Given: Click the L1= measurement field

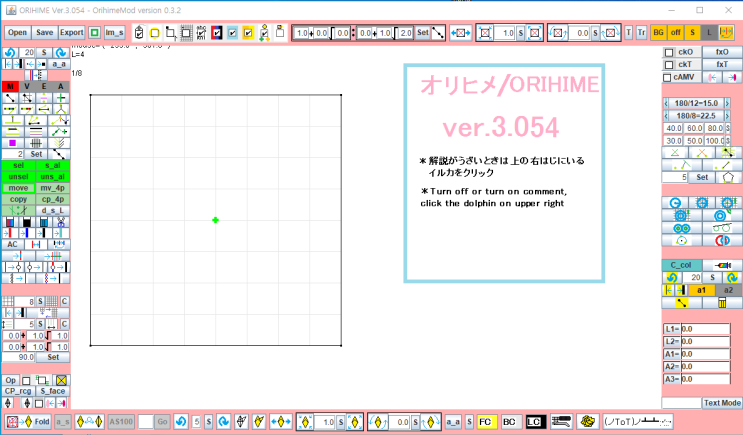Looking at the screenshot, I should (706, 329).
